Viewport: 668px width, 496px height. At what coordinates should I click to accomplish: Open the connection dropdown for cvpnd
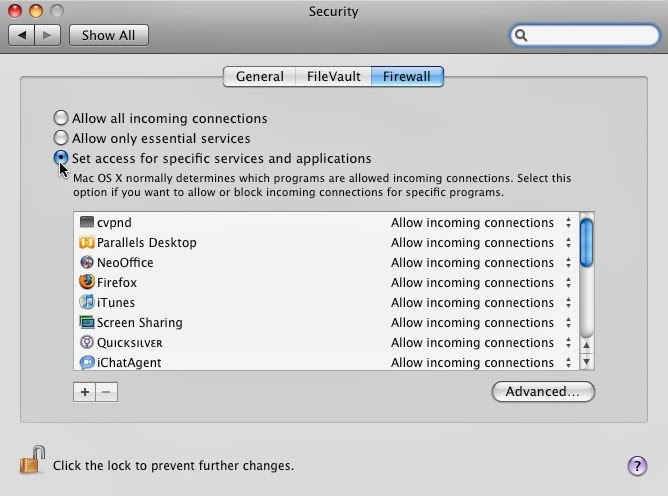pos(568,223)
